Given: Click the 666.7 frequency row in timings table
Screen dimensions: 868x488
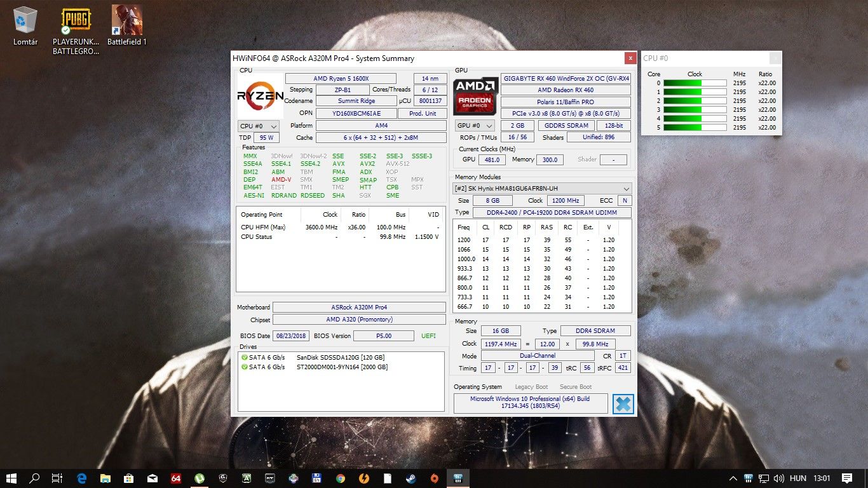Looking at the screenshot, I should point(542,307).
